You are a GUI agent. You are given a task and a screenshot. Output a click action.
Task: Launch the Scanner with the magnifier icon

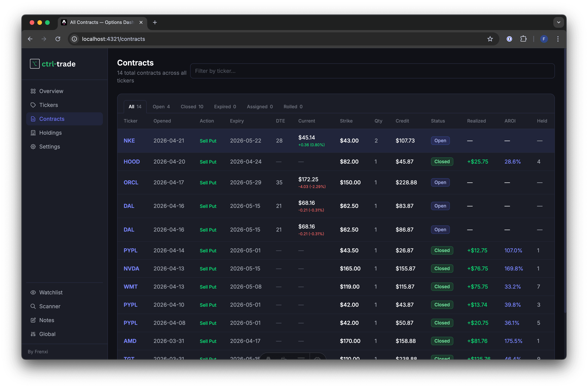click(x=33, y=306)
